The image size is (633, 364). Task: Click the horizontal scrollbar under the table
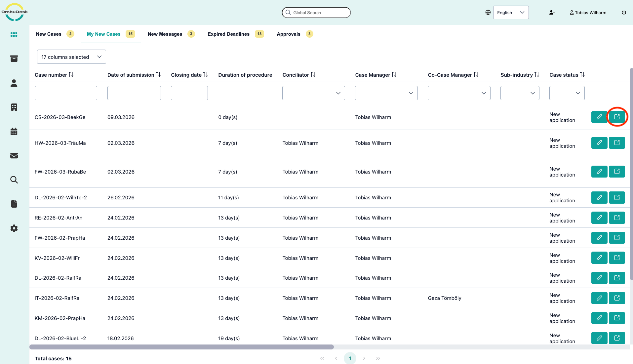point(181,347)
